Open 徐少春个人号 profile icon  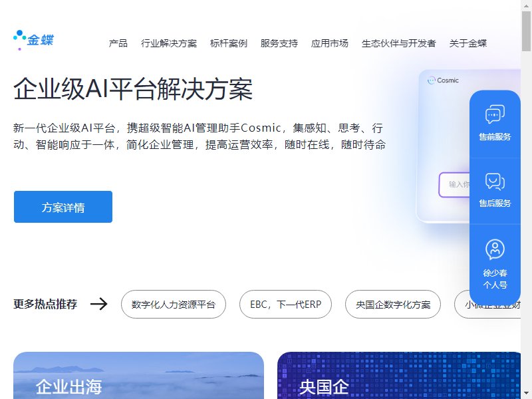[x=495, y=249]
